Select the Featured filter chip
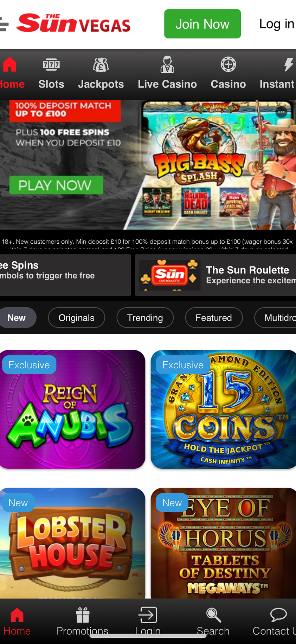Screen dimensions: 296x644 click(x=214, y=318)
